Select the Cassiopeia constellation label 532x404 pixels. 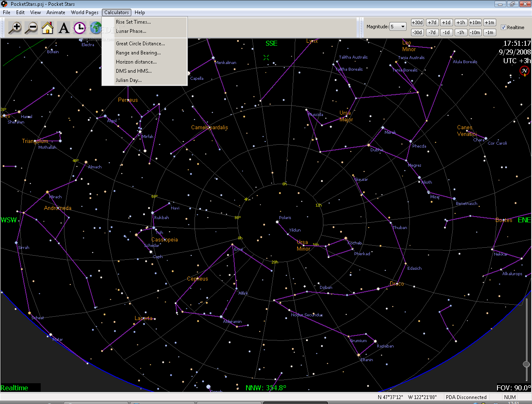165,240
